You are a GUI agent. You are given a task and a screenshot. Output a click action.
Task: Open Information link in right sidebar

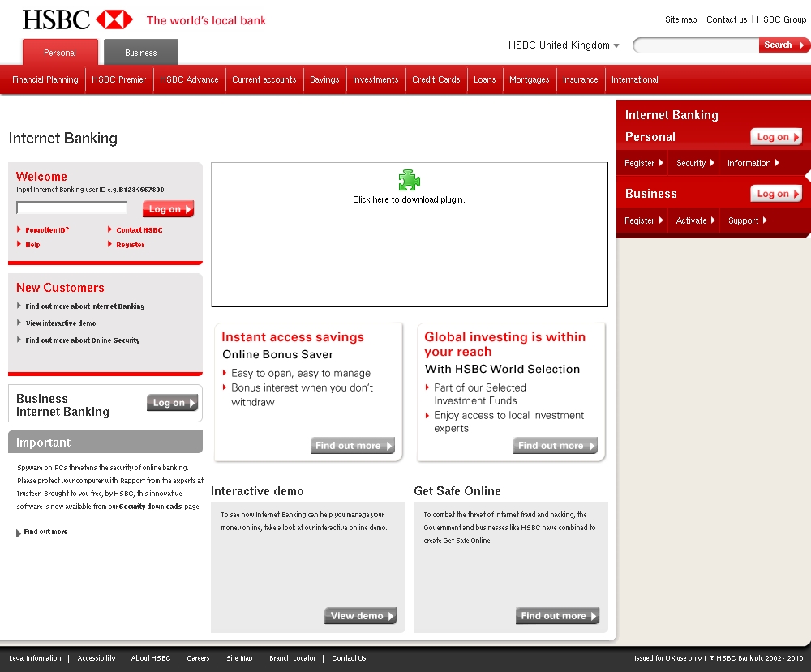coord(753,163)
